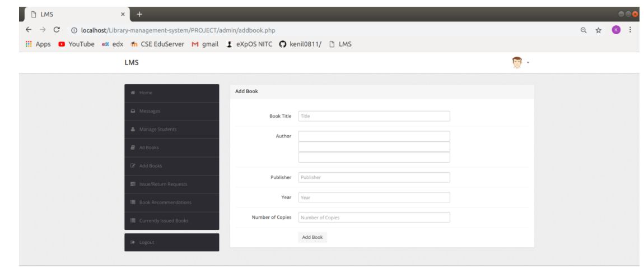Open Messages in the sidebar menu
644x267 pixels.
[172, 111]
